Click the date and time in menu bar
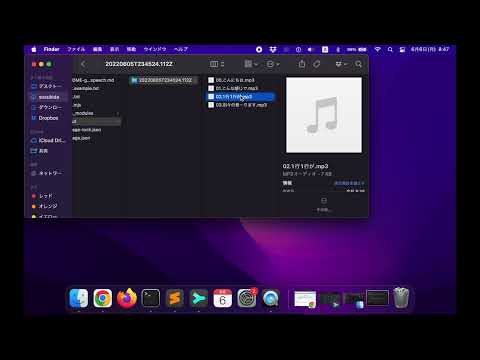The width and height of the screenshot is (480, 360). point(430,49)
